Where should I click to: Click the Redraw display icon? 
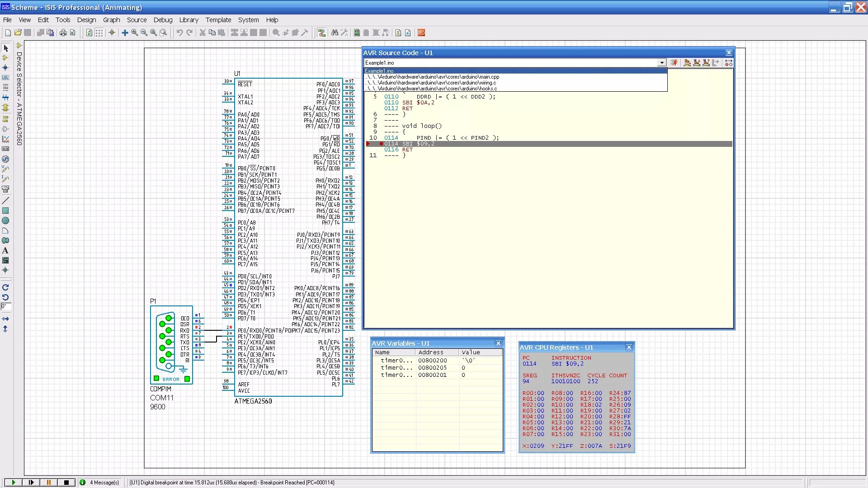pyautogui.click(x=89, y=33)
